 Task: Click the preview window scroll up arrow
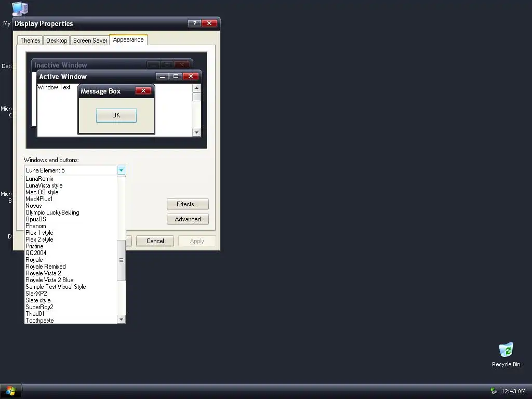(x=196, y=88)
